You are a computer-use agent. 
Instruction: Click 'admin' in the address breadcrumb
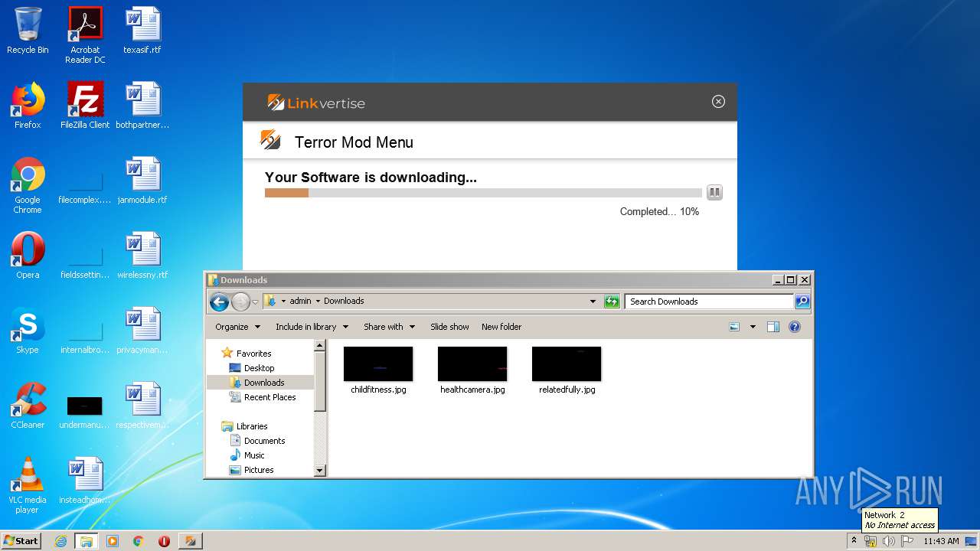(300, 301)
